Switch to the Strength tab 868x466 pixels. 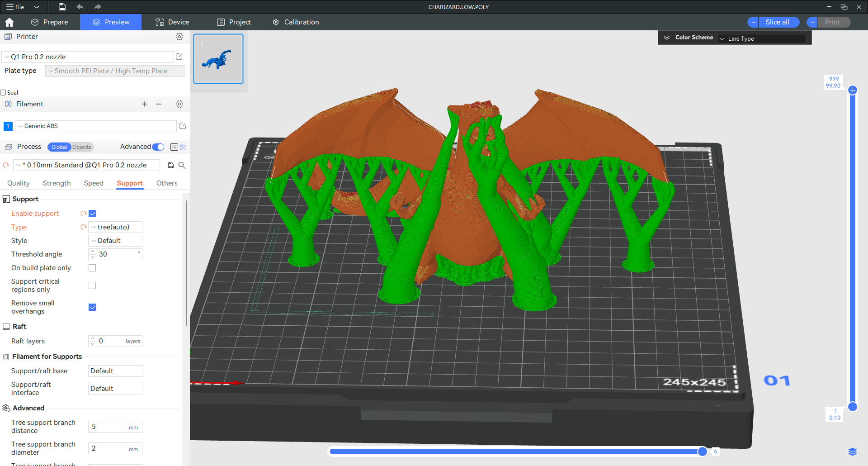57,183
